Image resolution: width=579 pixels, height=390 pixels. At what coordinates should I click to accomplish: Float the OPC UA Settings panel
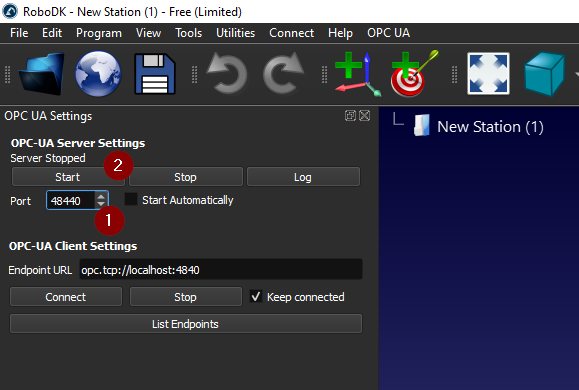(x=350, y=116)
